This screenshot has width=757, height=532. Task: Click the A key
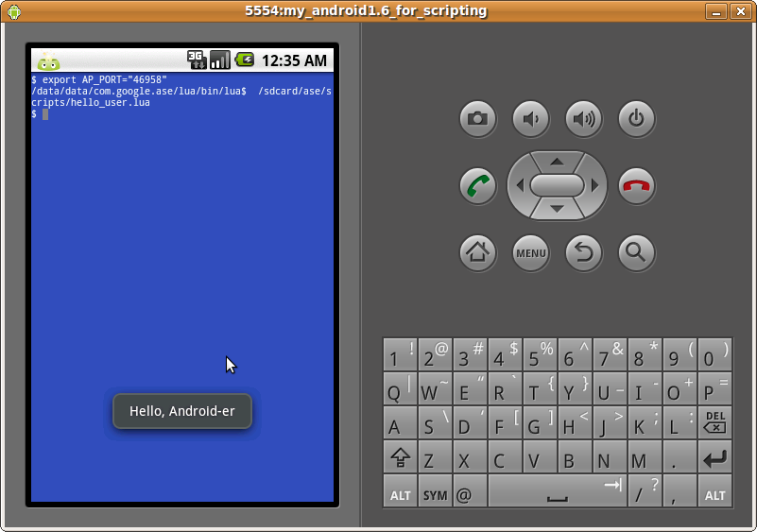tap(400, 422)
